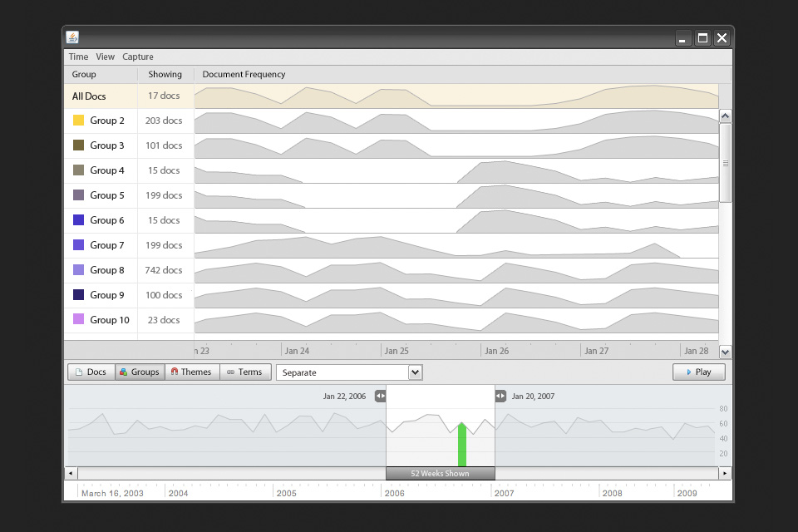Image resolution: width=798 pixels, height=532 pixels.
Task: Select the Terms view toggle
Action: tap(244, 372)
